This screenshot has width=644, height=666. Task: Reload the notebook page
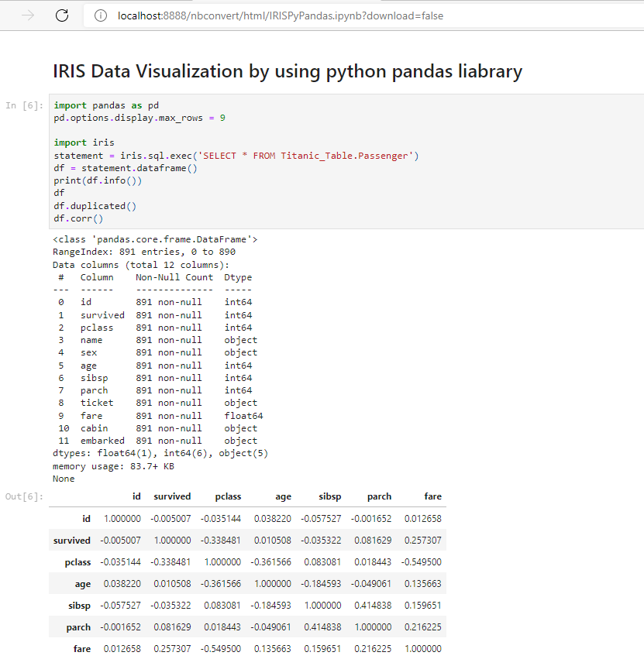pos(63,15)
